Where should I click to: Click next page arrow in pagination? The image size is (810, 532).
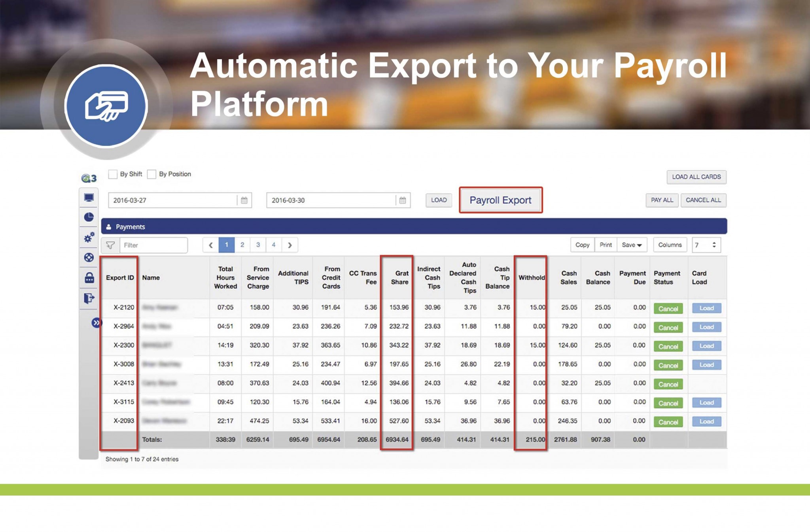click(290, 245)
